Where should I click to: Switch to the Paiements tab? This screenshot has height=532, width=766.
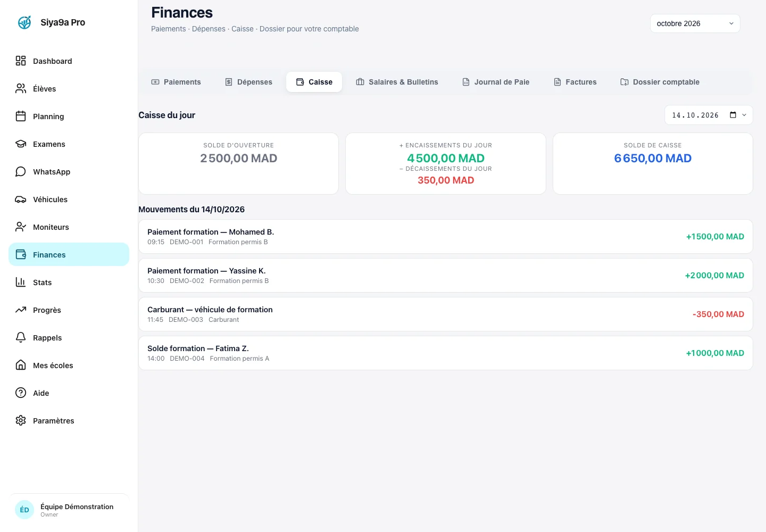tap(176, 82)
